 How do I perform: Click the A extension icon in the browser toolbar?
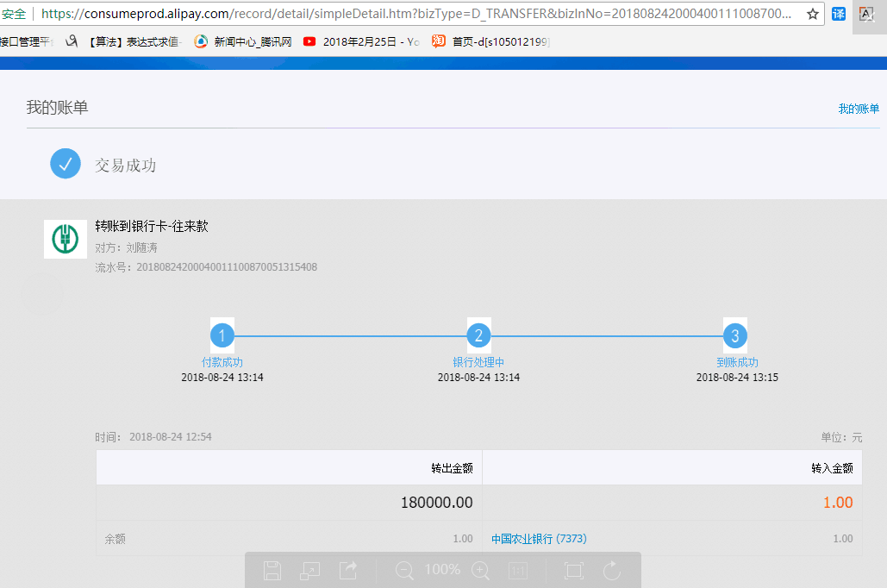pyautogui.click(x=866, y=14)
